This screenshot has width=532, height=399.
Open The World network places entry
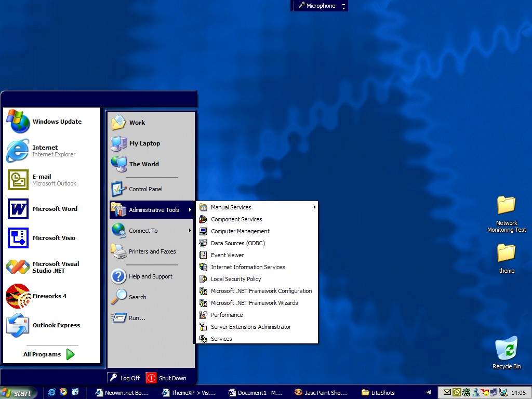click(151, 164)
